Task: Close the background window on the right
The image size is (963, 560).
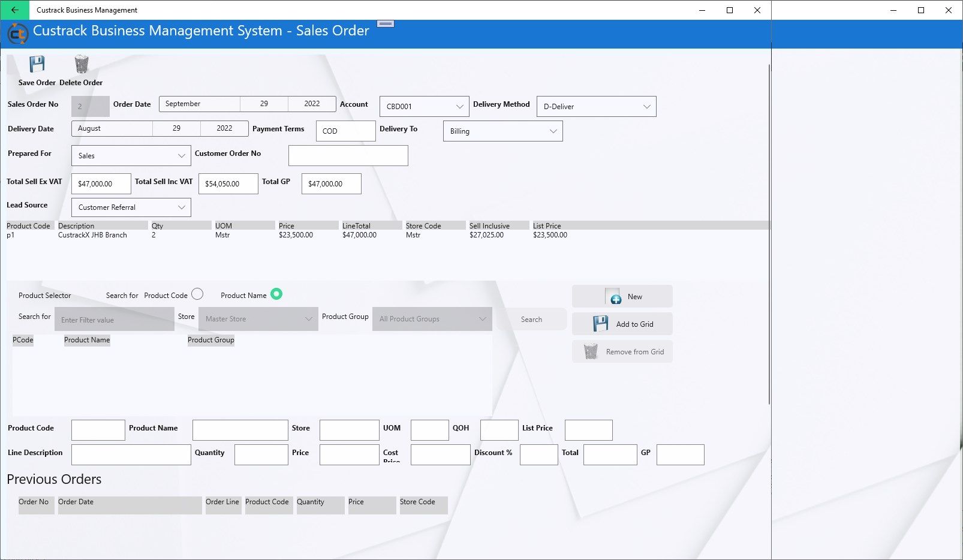Action: [x=949, y=10]
